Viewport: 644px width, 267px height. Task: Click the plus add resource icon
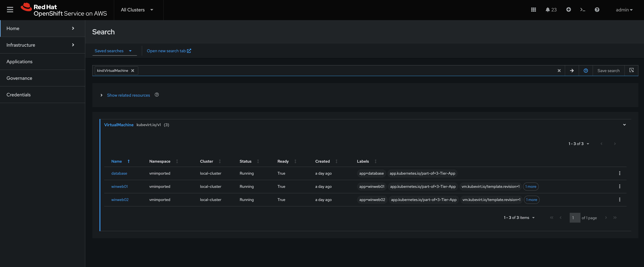click(568, 9)
